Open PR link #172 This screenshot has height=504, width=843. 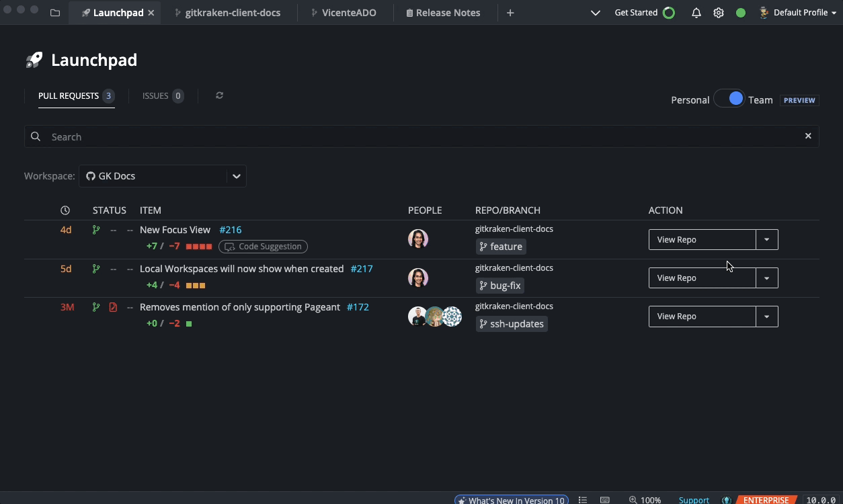coord(358,307)
